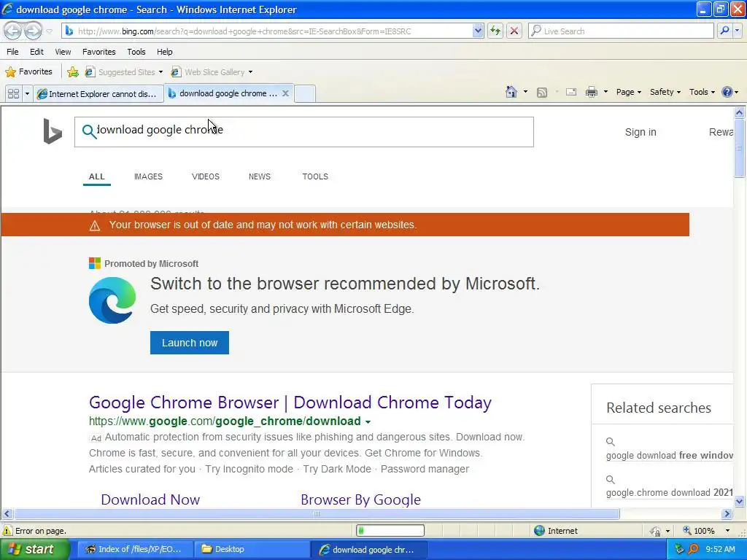
Task: Click the Bing search query box
Action: click(x=304, y=132)
